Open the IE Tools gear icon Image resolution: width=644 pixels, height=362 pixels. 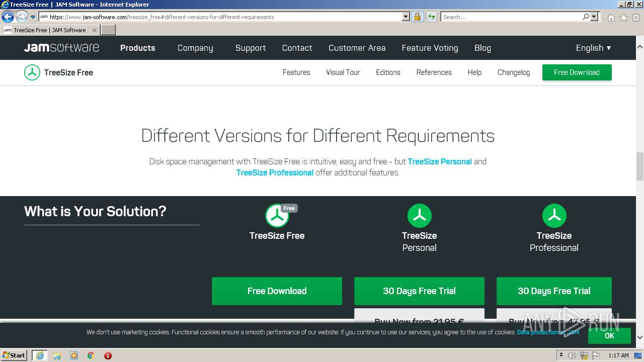[636, 18]
